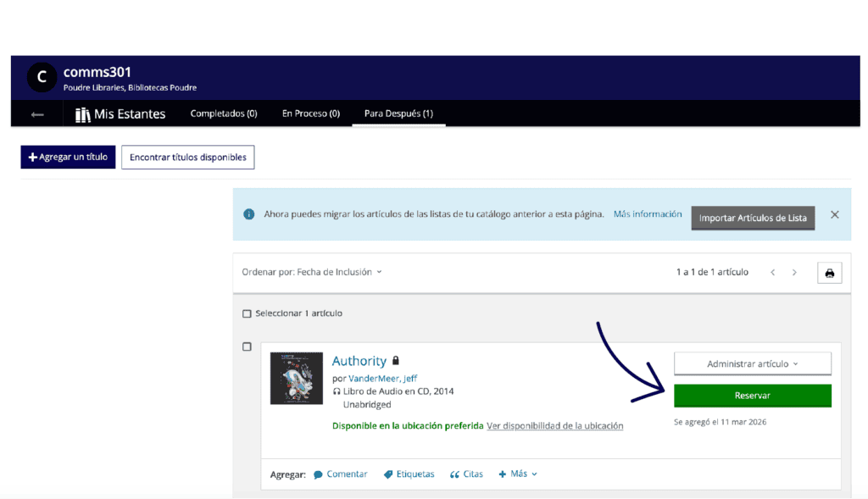Check the Seleccionar 1 artículo checkbox
The height and width of the screenshot is (499, 868).
pyautogui.click(x=248, y=314)
